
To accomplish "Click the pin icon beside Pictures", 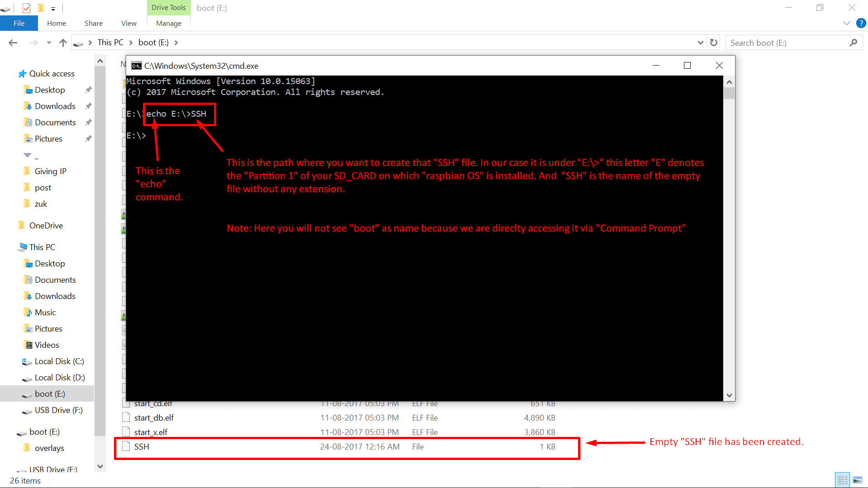I will (89, 139).
